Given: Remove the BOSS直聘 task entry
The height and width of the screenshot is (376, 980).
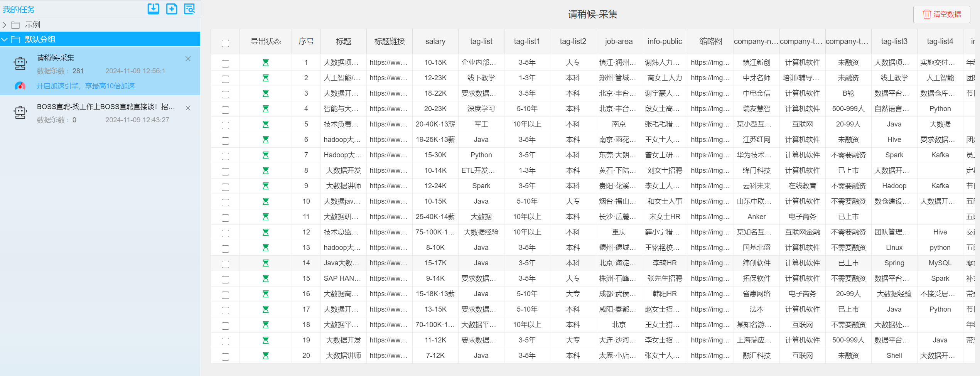Looking at the screenshot, I should click(188, 108).
